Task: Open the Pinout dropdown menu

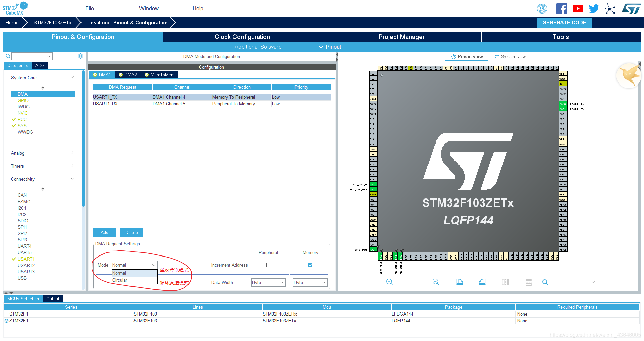Action: [x=330, y=47]
